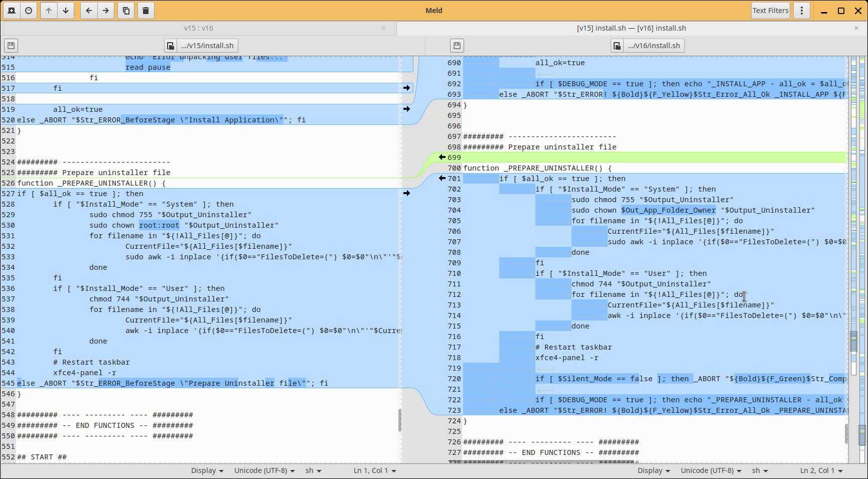Open Meld's three-dot main menu
Screen dimensions: 868x479
[x=802, y=11]
